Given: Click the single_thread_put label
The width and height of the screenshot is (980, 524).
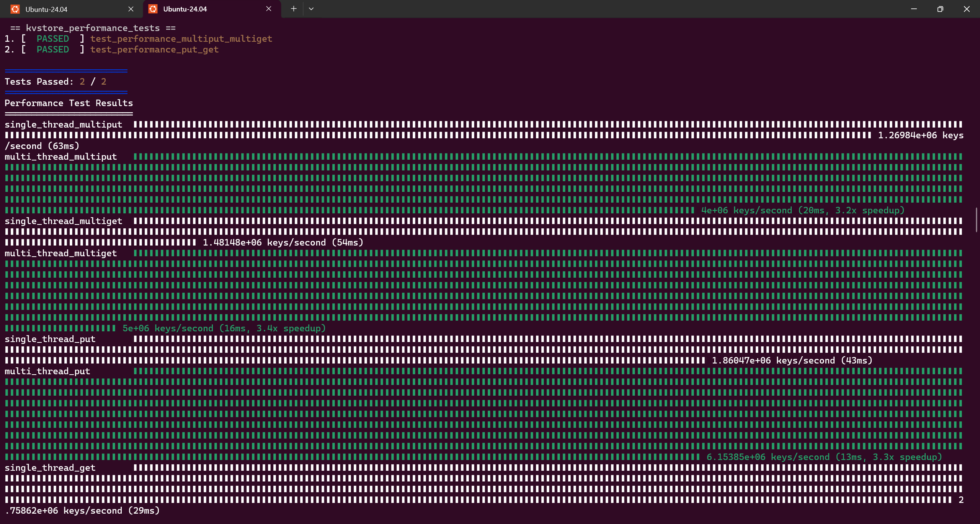Looking at the screenshot, I should (x=50, y=339).
